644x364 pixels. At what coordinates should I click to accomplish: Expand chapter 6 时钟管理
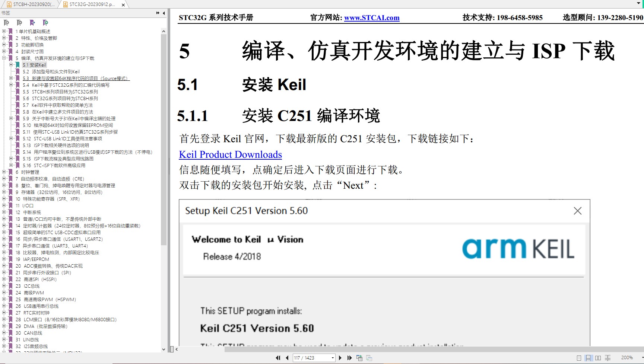pyautogui.click(x=4, y=172)
